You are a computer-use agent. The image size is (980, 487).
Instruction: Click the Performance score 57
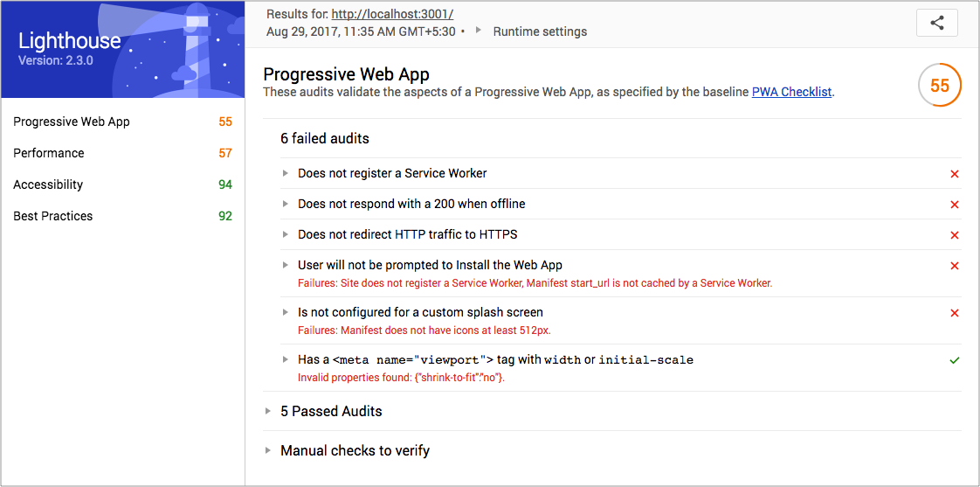[225, 153]
